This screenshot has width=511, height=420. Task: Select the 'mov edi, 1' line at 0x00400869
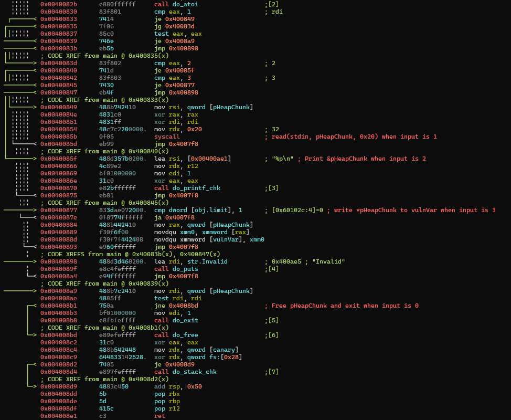[x=173, y=173]
